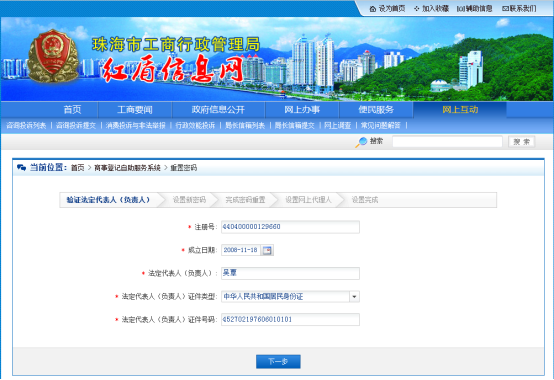Open the 辅助信息 link

pyautogui.click(x=475, y=8)
